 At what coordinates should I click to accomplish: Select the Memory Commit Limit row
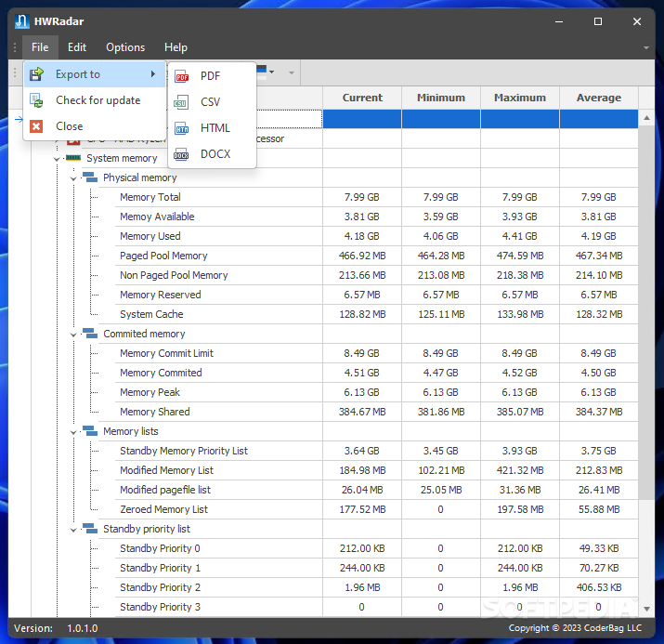tap(376, 353)
